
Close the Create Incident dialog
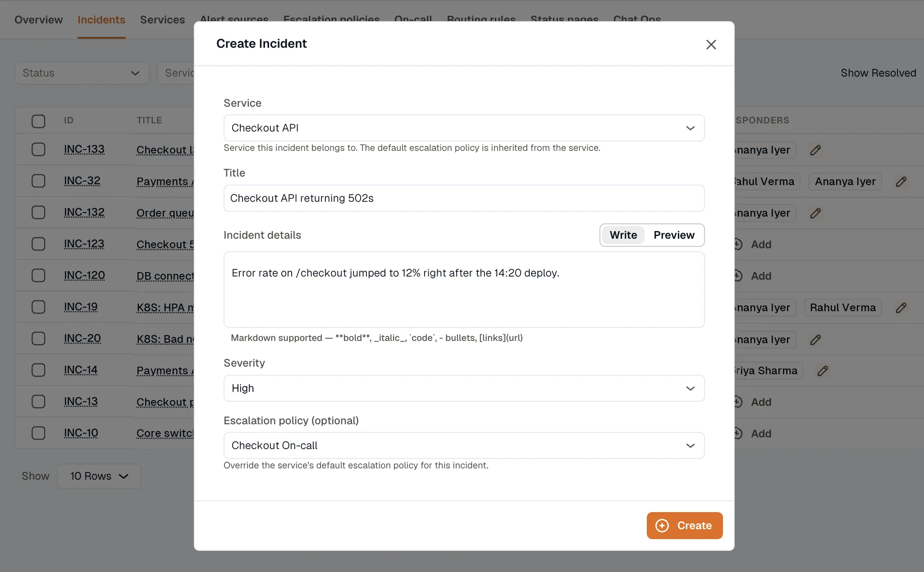click(x=711, y=45)
